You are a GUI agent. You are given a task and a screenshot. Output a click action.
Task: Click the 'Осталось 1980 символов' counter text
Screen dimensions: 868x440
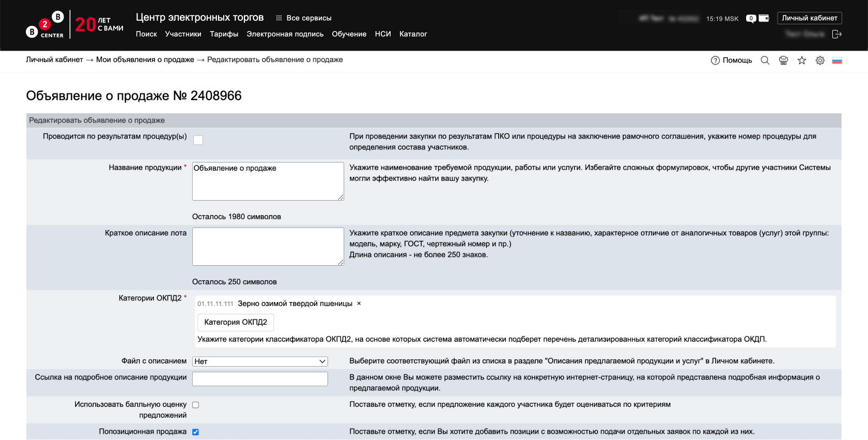[237, 217]
